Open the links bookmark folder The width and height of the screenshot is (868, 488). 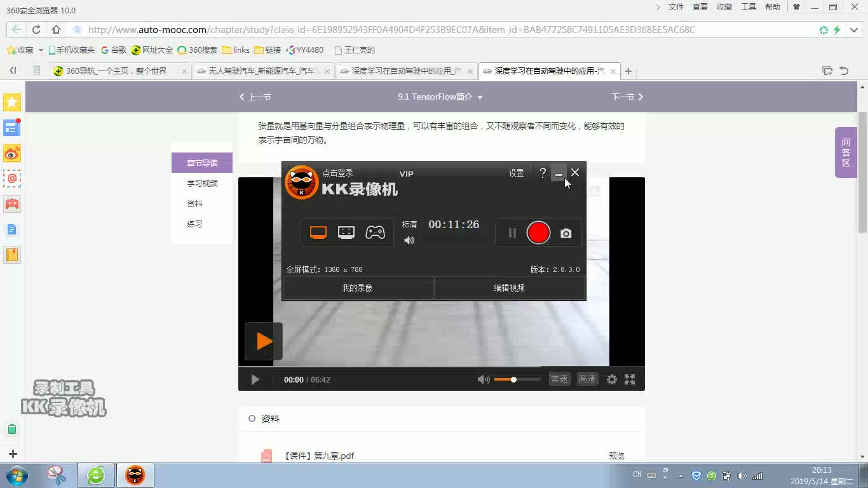pyautogui.click(x=235, y=50)
